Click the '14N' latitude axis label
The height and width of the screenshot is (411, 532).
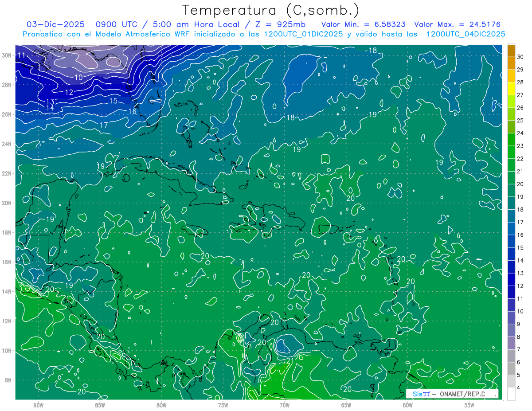point(7,291)
